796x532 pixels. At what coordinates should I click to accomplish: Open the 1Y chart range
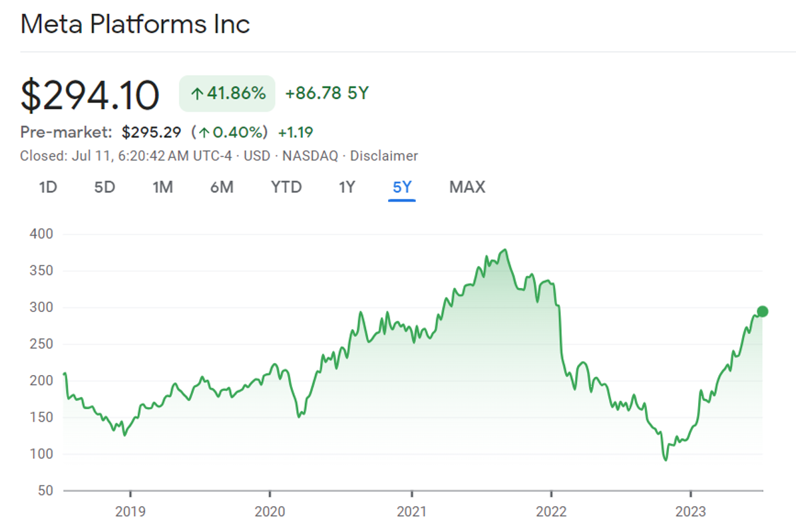tap(347, 188)
